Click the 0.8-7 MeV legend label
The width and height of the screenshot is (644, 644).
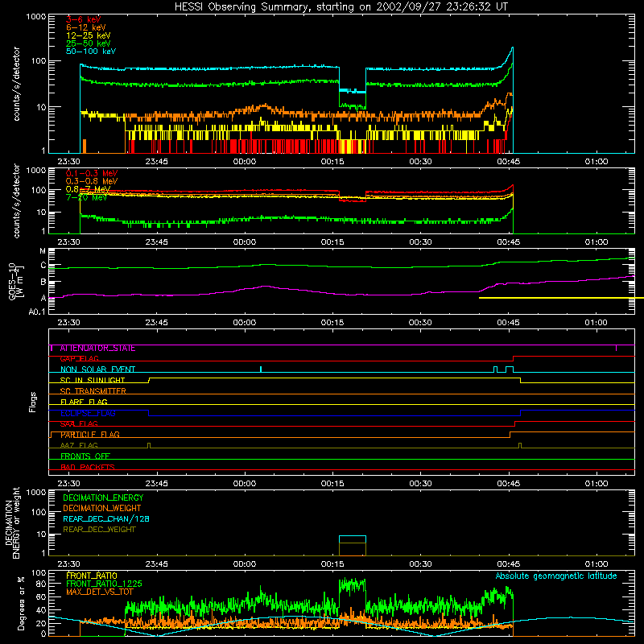tap(88, 189)
